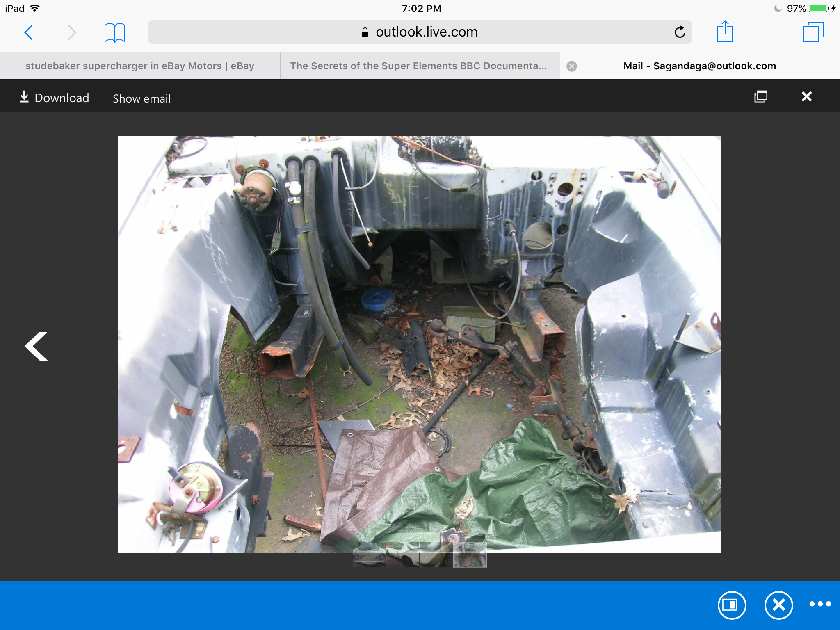Tap the rounded square icon in blue bar

click(x=732, y=605)
